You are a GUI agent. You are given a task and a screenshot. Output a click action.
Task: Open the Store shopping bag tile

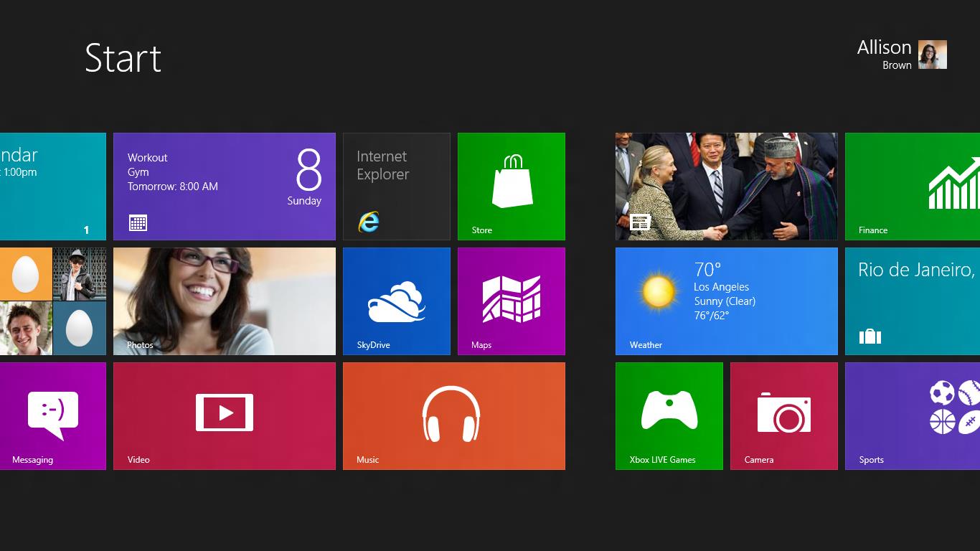click(512, 187)
